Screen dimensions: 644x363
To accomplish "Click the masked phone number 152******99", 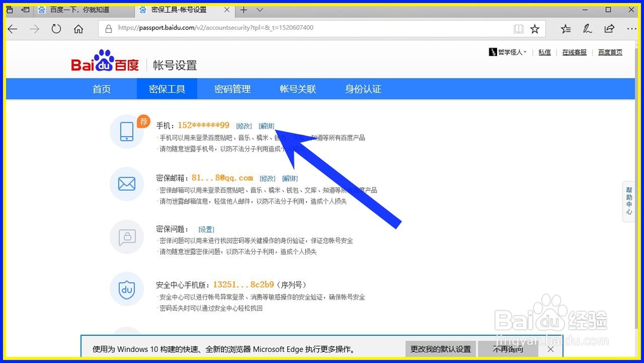I will coord(204,125).
